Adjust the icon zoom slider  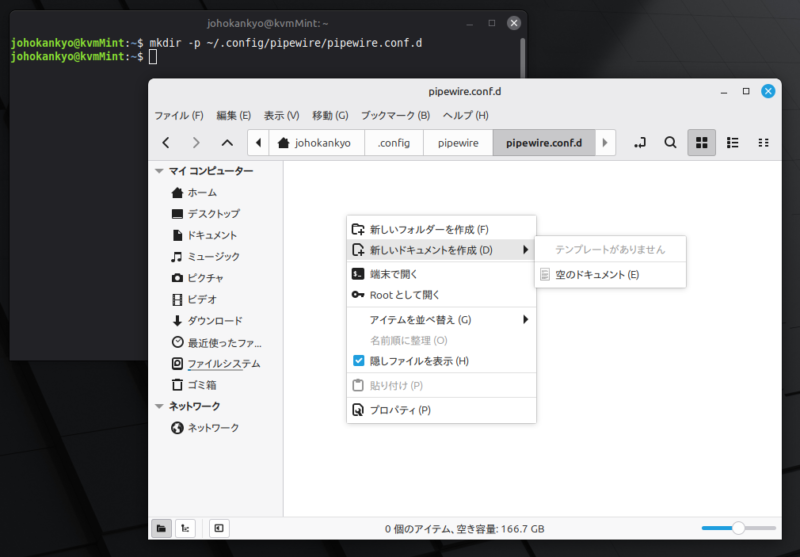pyautogui.click(x=738, y=528)
